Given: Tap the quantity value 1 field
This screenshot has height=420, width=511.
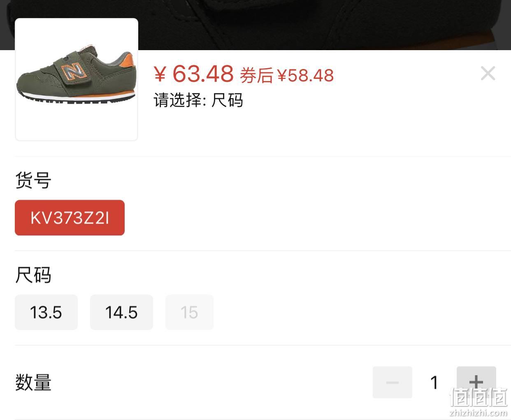Looking at the screenshot, I should click(x=434, y=383).
